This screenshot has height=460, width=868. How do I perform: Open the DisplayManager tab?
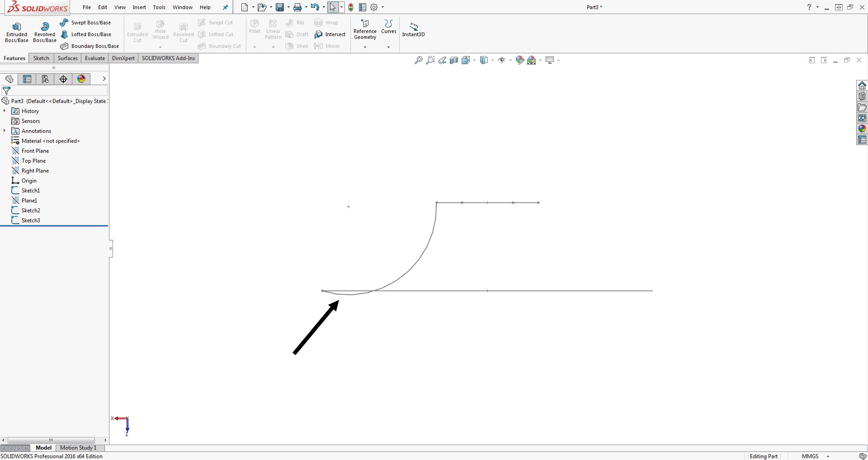pyautogui.click(x=81, y=79)
